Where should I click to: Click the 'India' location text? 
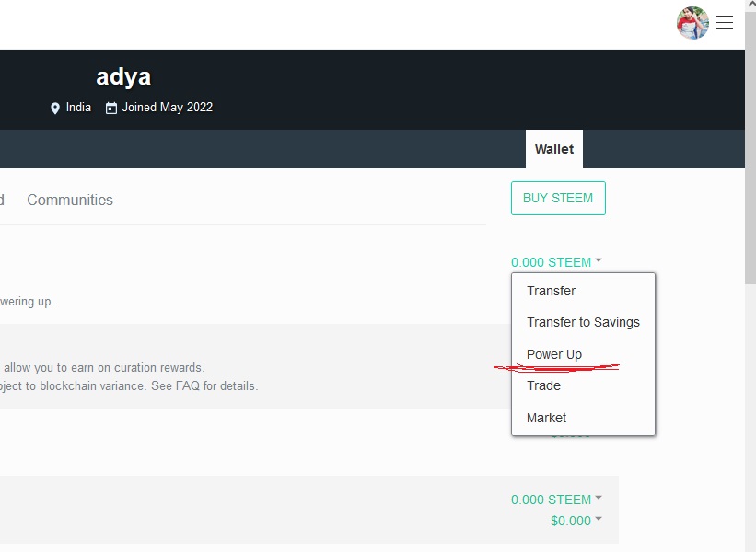[78, 107]
